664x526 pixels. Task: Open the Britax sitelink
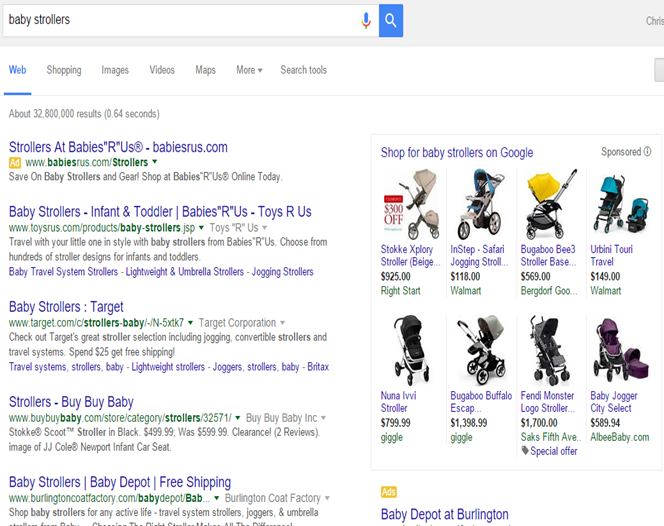[x=318, y=367]
